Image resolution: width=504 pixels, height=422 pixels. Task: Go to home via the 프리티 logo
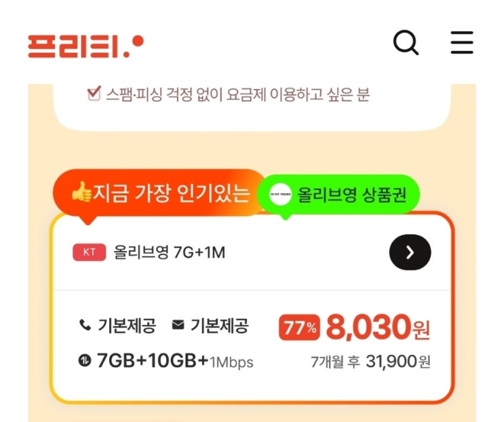[86, 47]
